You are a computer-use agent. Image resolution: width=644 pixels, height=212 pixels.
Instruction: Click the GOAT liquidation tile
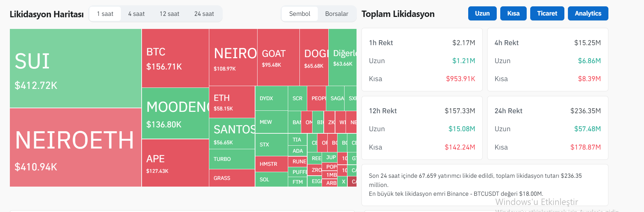click(x=278, y=57)
